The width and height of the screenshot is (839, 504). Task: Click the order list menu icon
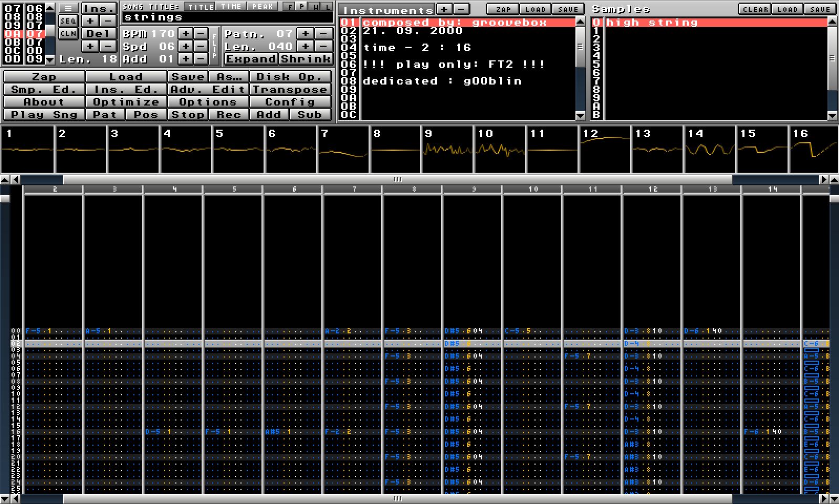click(68, 8)
